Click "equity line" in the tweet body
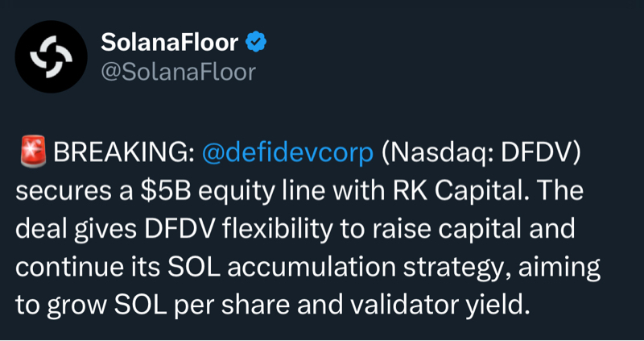 pos(259,193)
